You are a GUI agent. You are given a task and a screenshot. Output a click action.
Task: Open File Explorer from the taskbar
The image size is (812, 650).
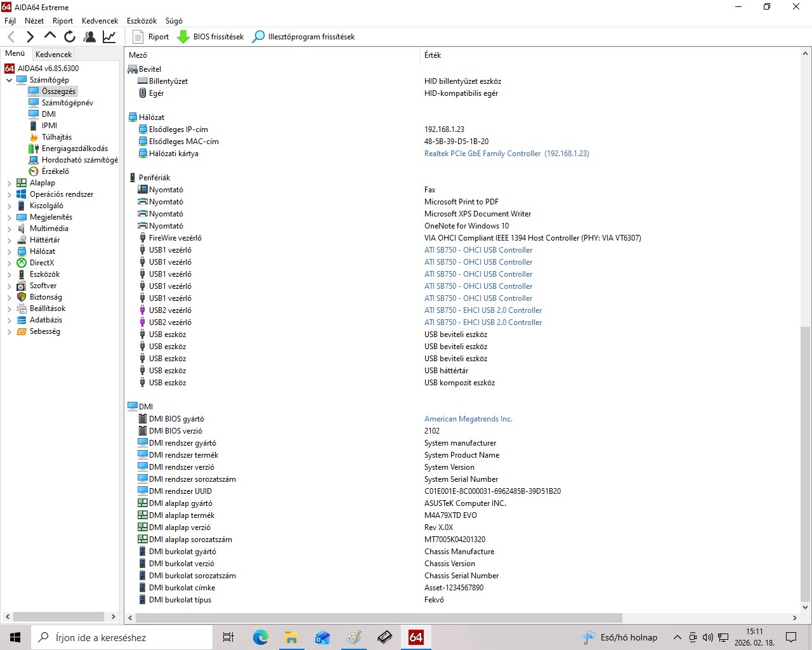pyautogui.click(x=291, y=637)
